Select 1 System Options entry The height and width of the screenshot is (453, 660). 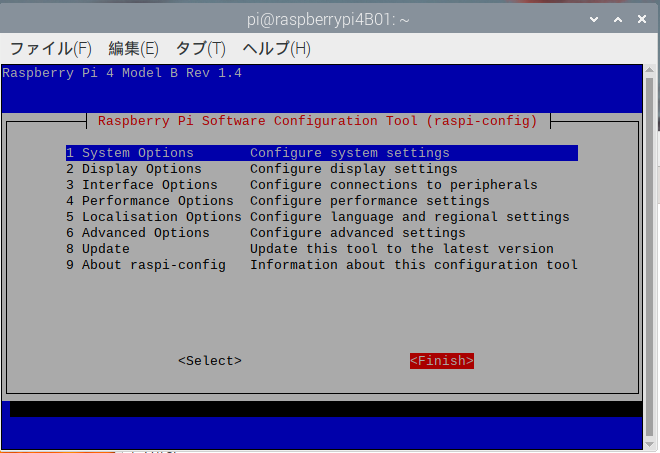[x=130, y=153]
